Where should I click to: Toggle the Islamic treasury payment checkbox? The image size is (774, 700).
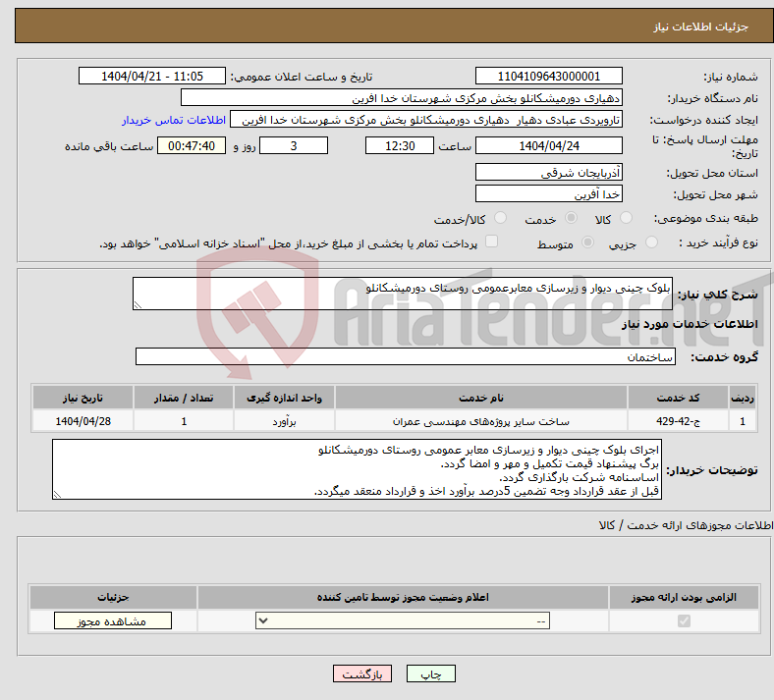point(492,242)
